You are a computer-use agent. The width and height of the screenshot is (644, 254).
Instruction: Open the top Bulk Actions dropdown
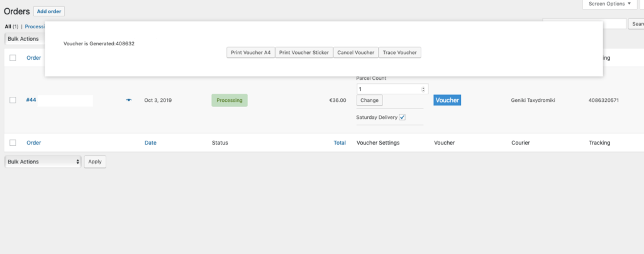pyautogui.click(x=25, y=39)
